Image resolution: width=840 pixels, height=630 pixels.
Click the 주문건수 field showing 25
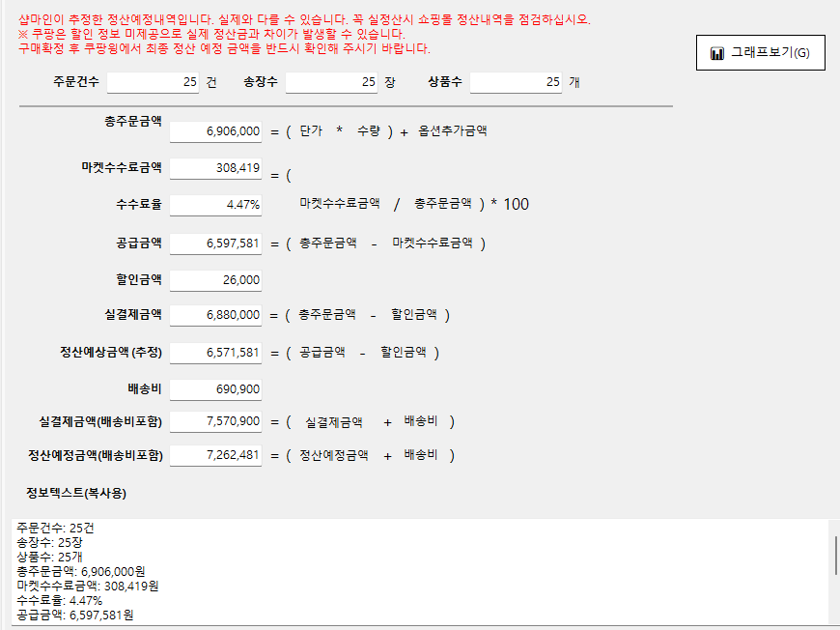tap(153, 83)
